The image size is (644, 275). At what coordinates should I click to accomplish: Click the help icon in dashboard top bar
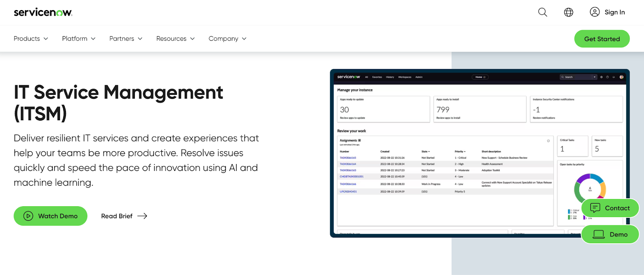(607, 77)
